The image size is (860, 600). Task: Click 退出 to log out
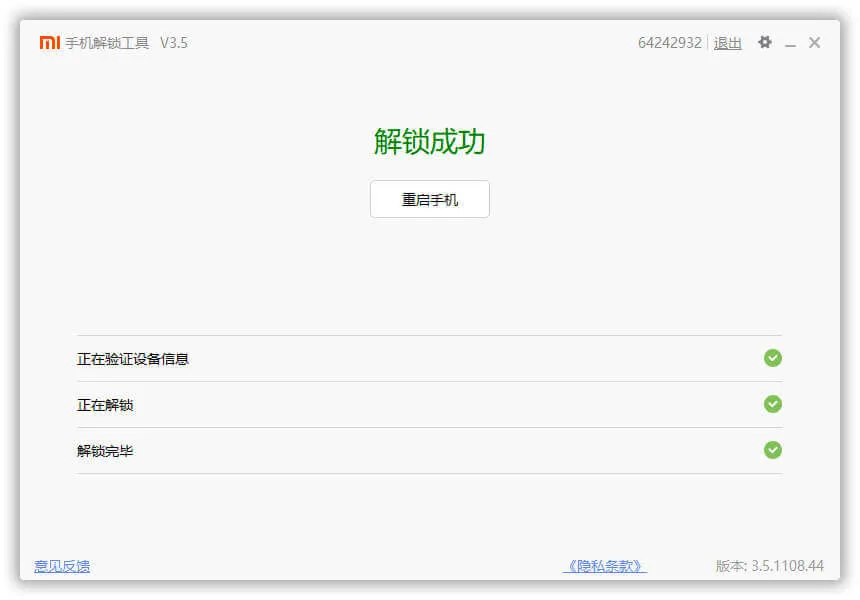pos(727,43)
